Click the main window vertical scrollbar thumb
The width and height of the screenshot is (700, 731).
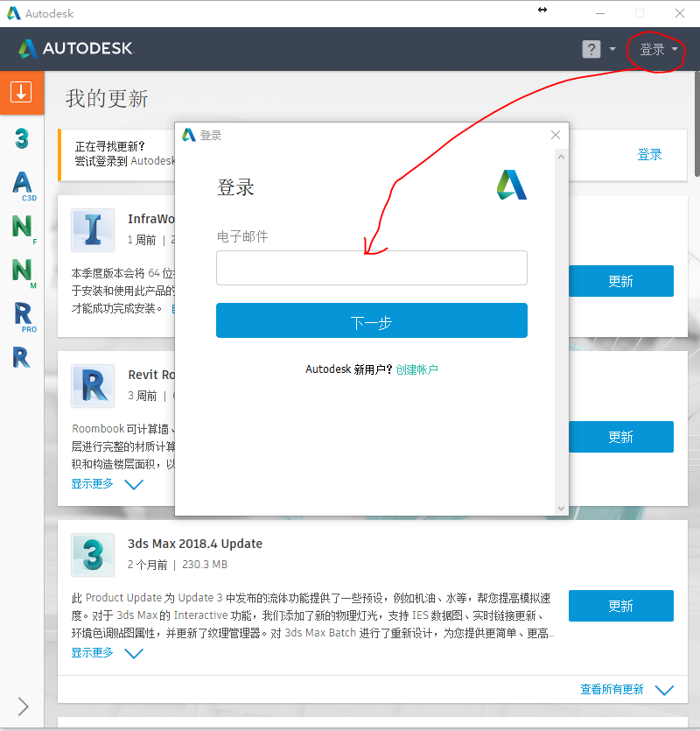[696, 124]
